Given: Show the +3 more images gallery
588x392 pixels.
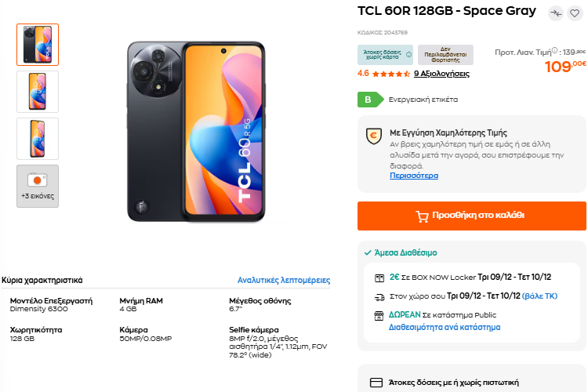Looking at the screenshot, I should pos(38,186).
